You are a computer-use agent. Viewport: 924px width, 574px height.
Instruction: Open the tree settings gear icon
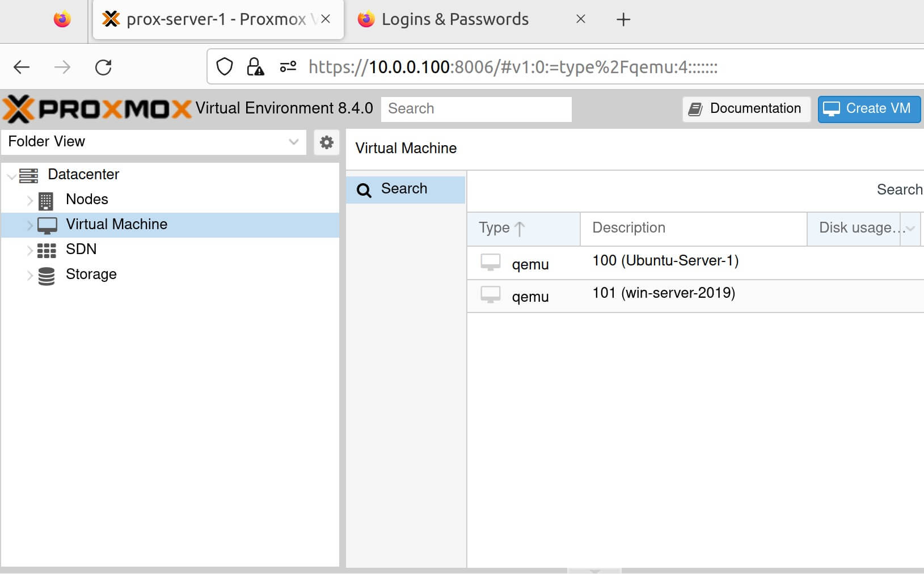click(x=327, y=142)
